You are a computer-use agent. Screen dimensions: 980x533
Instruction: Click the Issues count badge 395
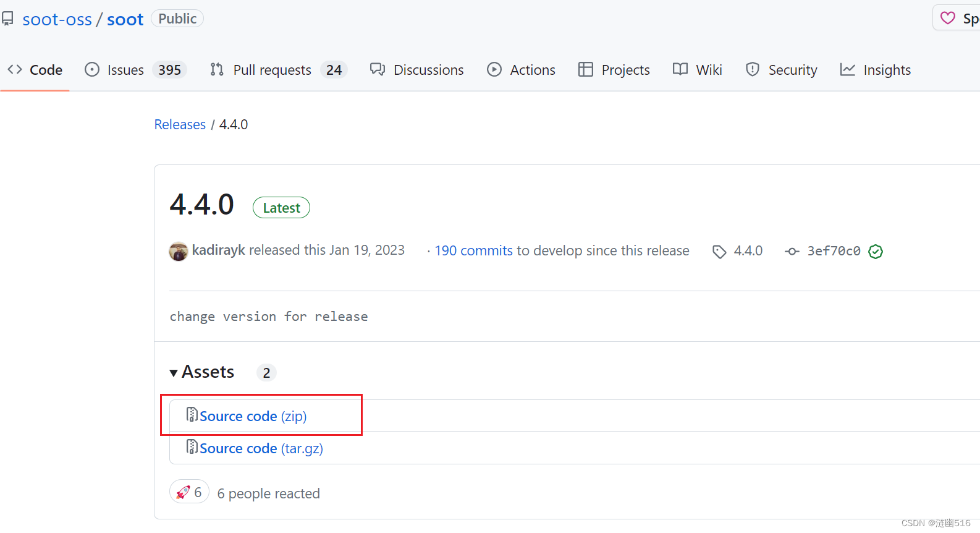[x=169, y=70]
